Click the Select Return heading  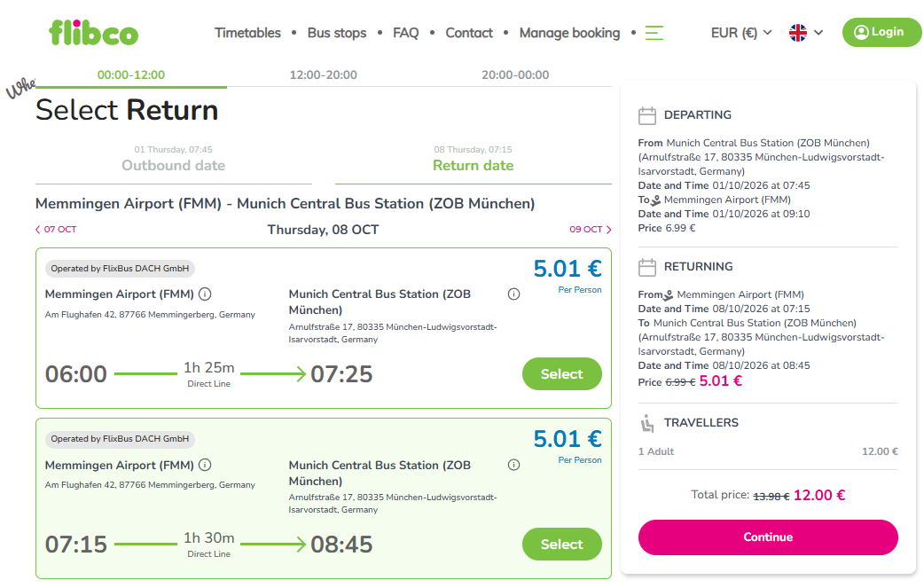tap(127, 110)
